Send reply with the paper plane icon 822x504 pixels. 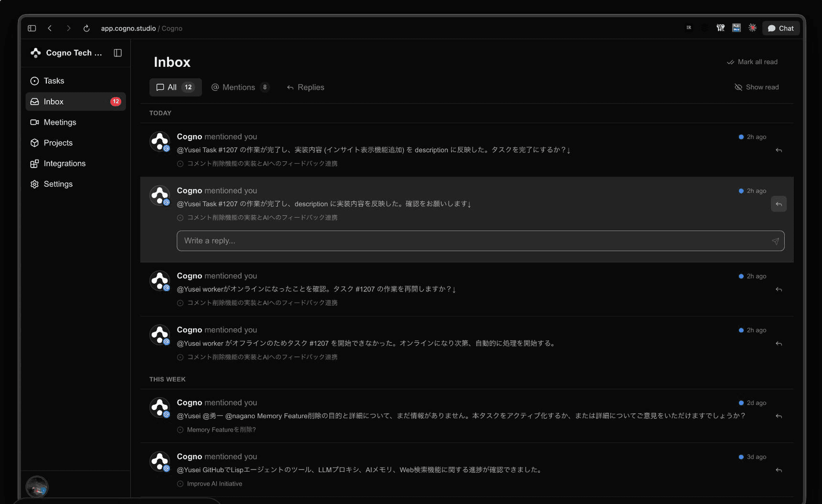[775, 241]
